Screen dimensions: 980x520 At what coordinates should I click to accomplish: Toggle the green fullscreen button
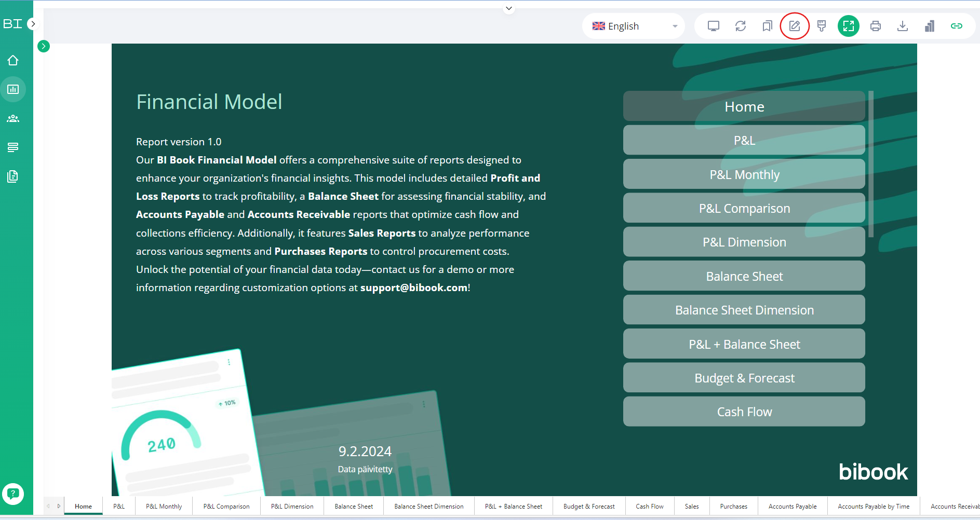(x=849, y=26)
